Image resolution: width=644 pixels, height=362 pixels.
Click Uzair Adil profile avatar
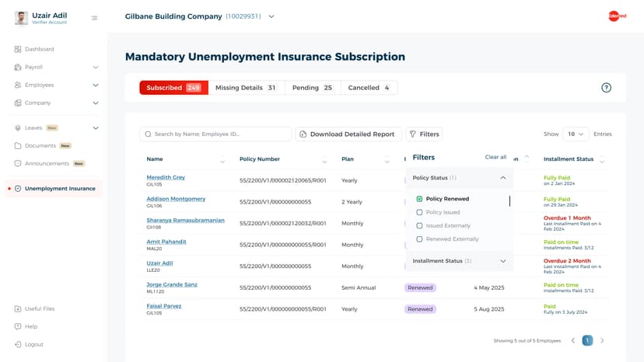21,18
